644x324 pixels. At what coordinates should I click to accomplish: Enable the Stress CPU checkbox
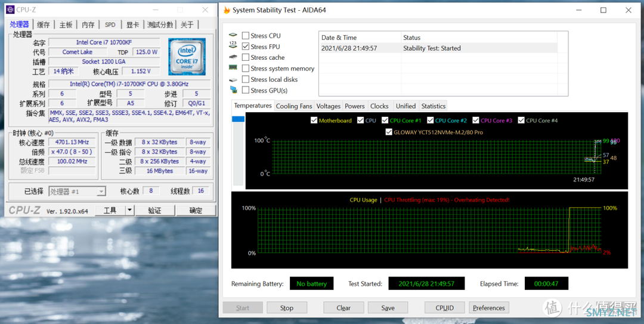245,36
